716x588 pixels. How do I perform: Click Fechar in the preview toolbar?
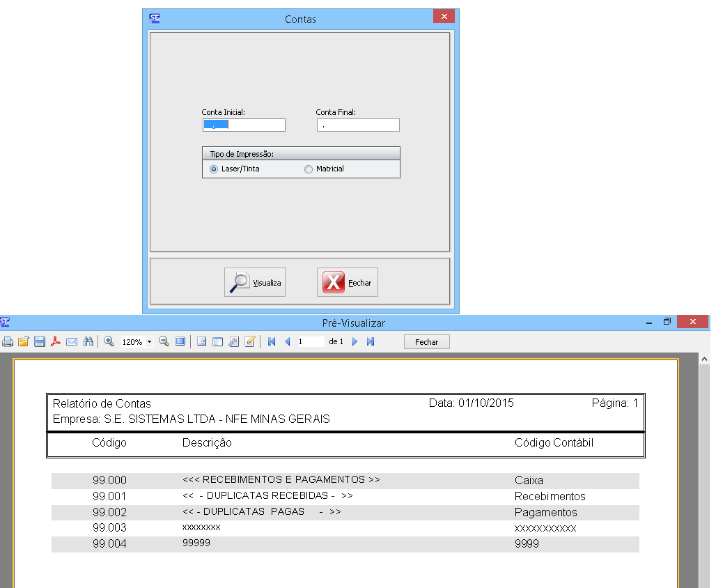coord(426,342)
